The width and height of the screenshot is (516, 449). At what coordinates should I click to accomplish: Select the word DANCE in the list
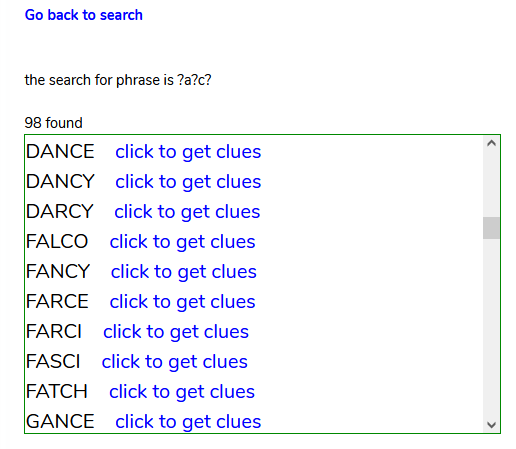click(60, 152)
